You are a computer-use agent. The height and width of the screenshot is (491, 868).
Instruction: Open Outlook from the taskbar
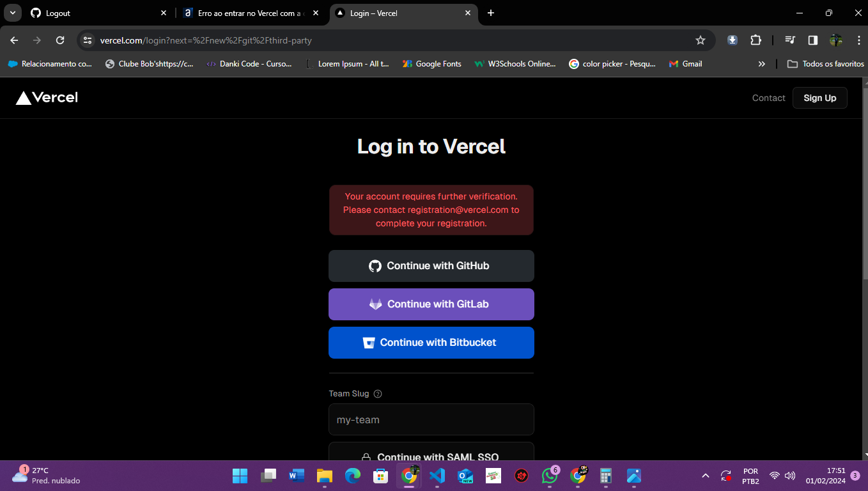point(465,476)
